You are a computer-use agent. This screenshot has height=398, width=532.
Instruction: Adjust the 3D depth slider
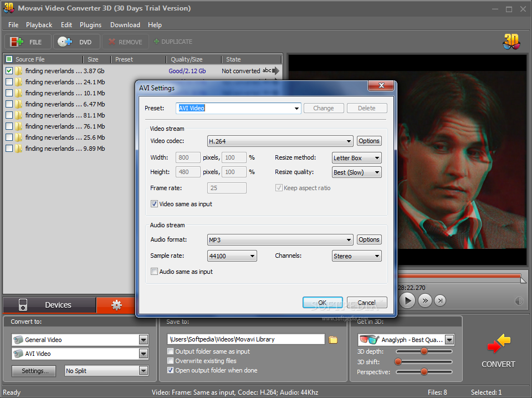[x=424, y=351]
